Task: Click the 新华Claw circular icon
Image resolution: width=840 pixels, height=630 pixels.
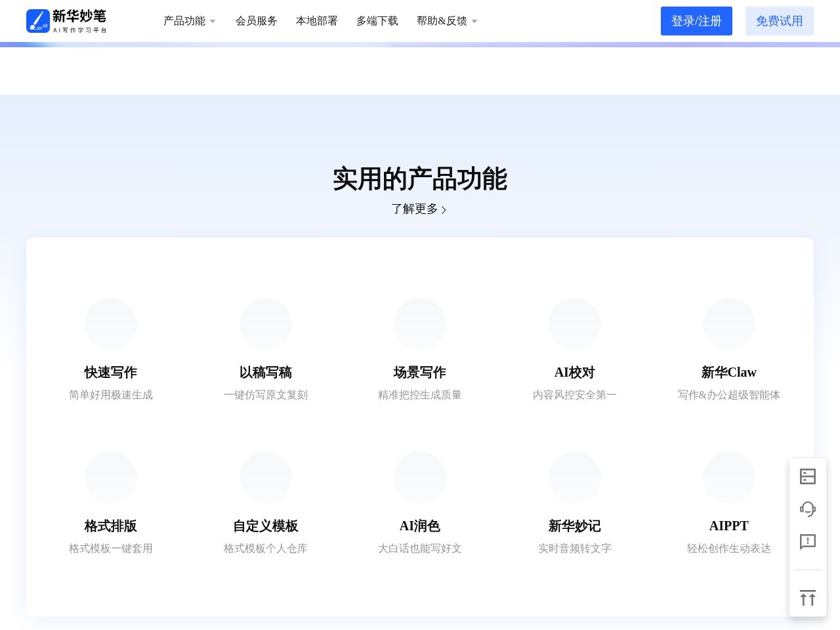Action: (729, 324)
